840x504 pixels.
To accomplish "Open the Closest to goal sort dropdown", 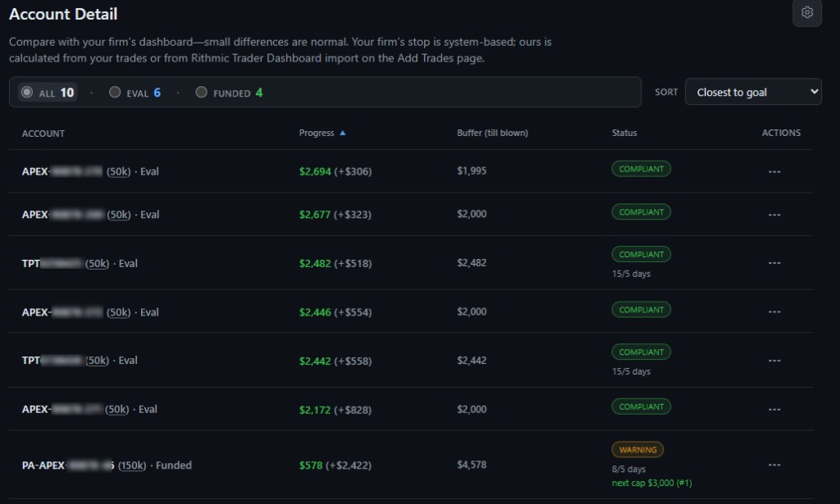I will tap(753, 92).
